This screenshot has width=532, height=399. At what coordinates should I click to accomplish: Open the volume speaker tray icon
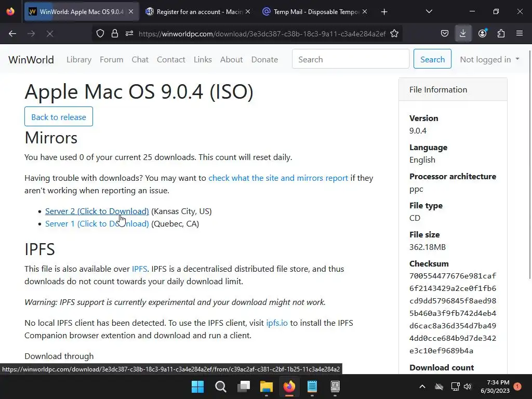coord(468,387)
